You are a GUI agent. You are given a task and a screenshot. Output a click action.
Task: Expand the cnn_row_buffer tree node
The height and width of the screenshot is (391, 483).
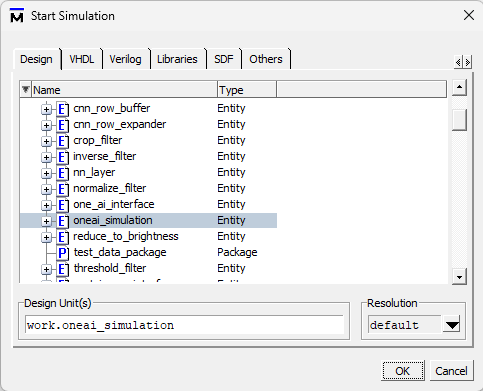coord(46,109)
